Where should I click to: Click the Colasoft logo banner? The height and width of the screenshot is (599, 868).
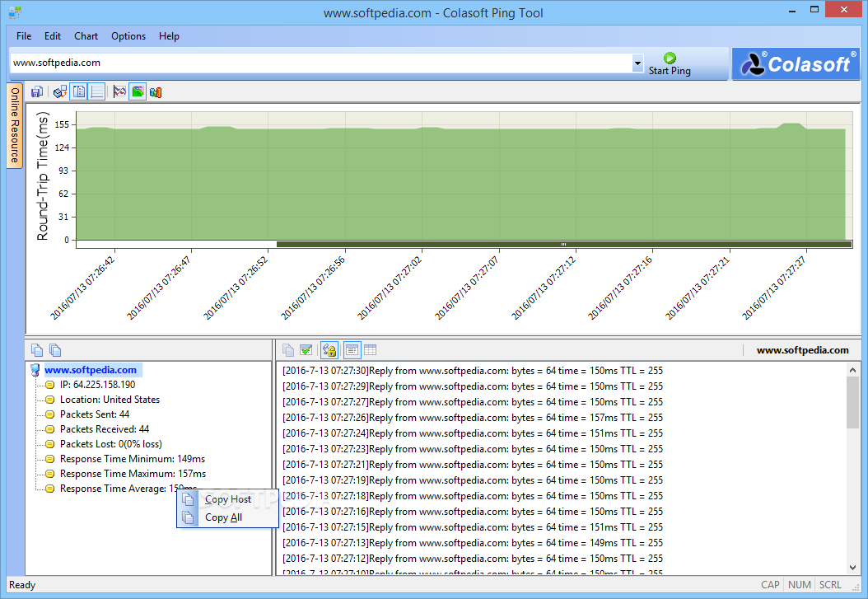(796, 63)
